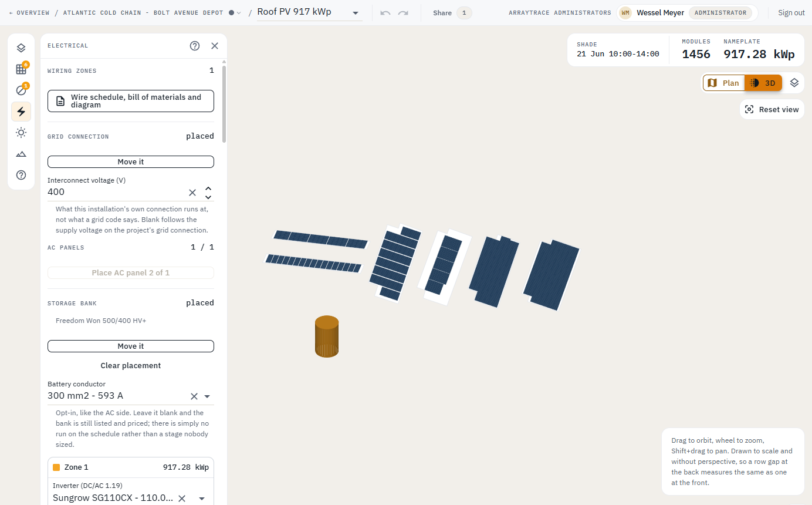This screenshot has height=505, width=812.
Task: Click Sign out
Action: tap(791, 13)
